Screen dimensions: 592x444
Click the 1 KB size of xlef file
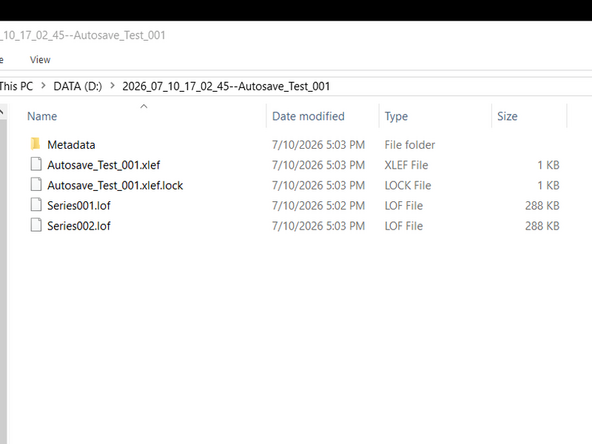548,165
